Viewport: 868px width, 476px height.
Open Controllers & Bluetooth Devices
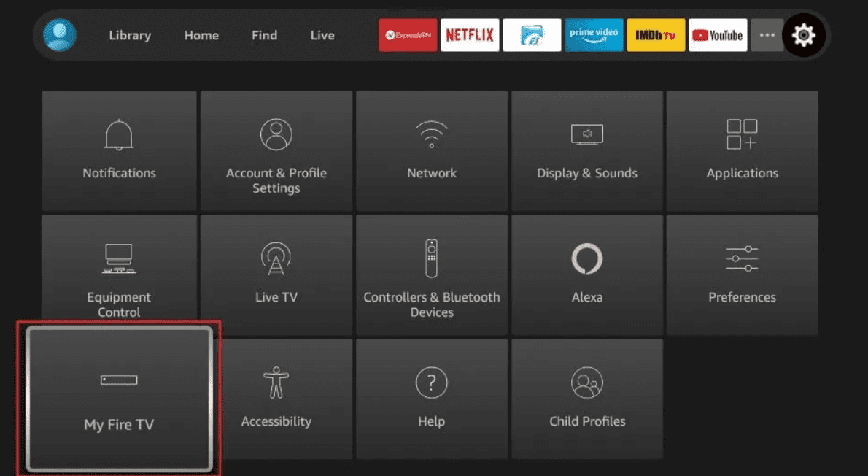pyautogui.click(x=432, y=275)
